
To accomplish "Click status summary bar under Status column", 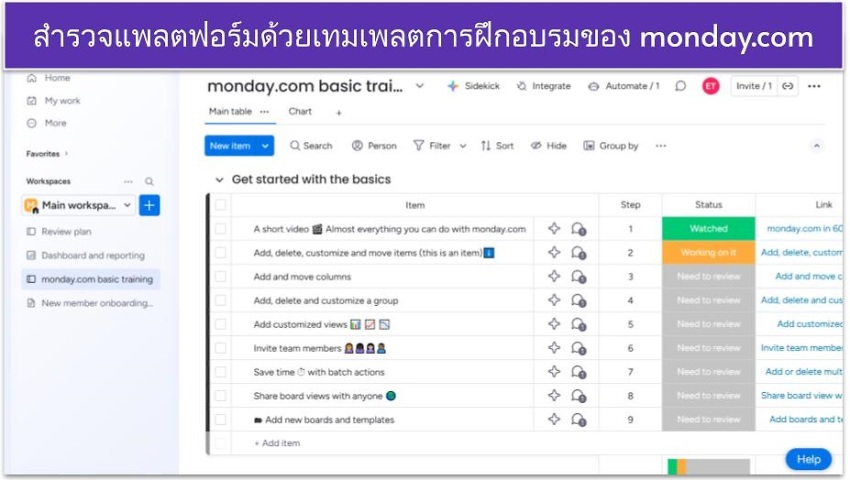I will (708, 466).
